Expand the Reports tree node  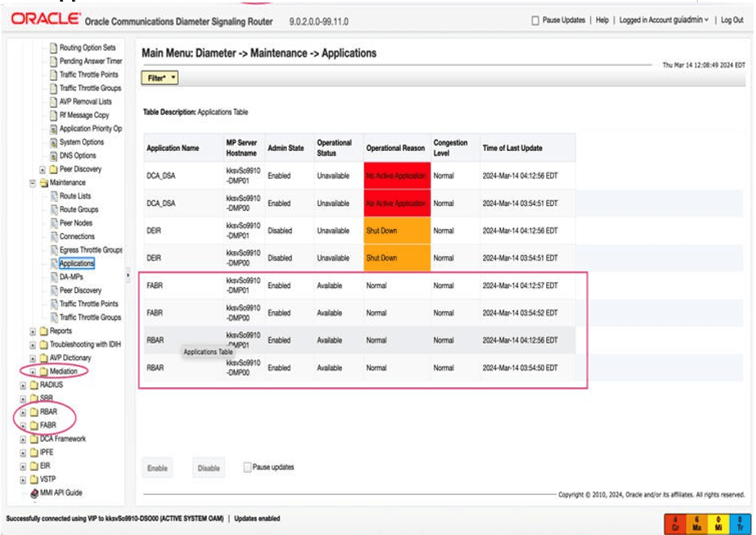[x=33, y=332]
